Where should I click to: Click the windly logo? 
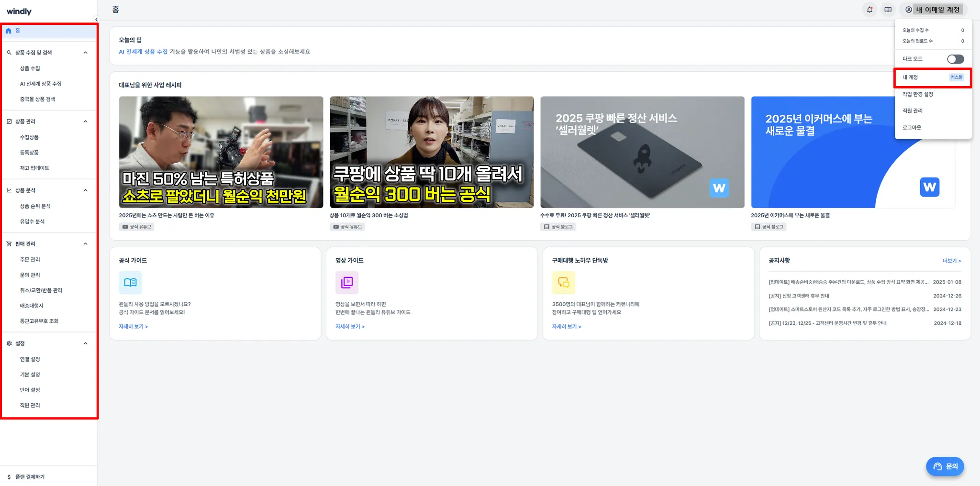(19, 11)
